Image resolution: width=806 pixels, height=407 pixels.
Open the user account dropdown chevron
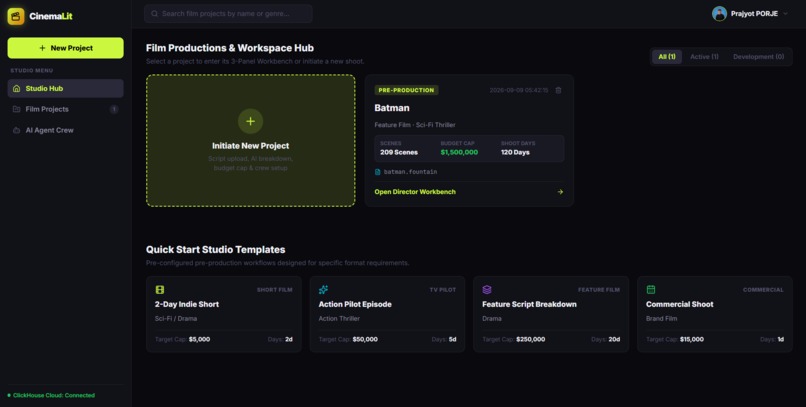pos(785,14)
